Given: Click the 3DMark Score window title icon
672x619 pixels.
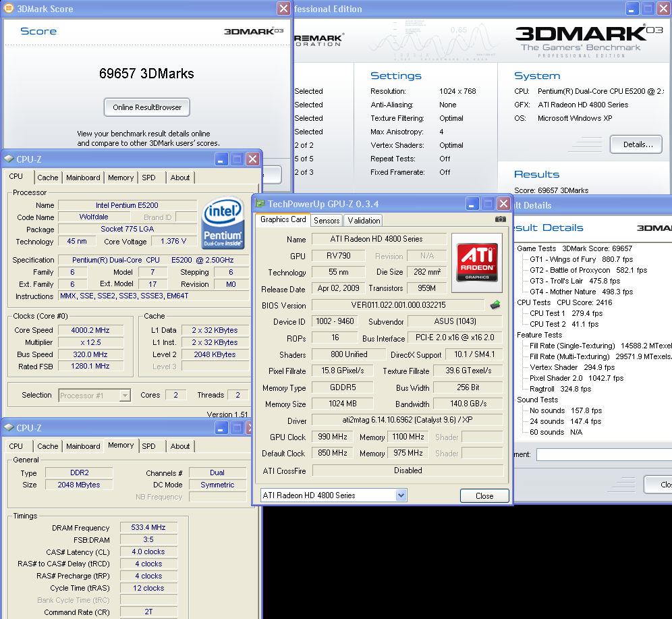Looking at the screenshot, I should pyautogui.click(x=9, y=8).
